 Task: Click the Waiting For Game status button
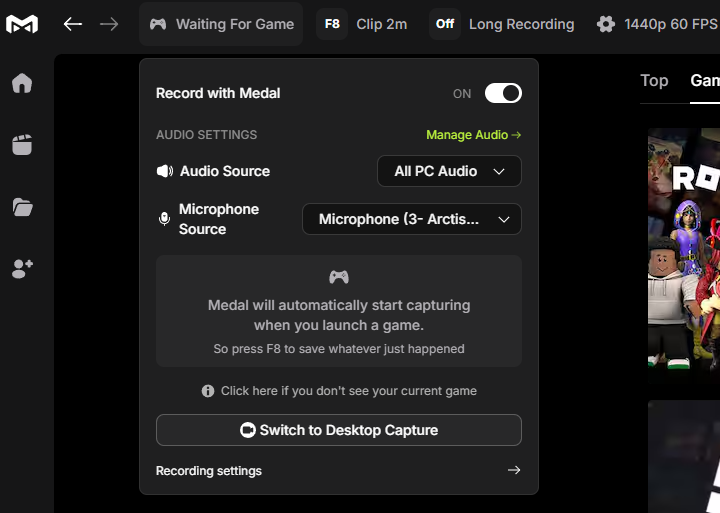(221, 24)
